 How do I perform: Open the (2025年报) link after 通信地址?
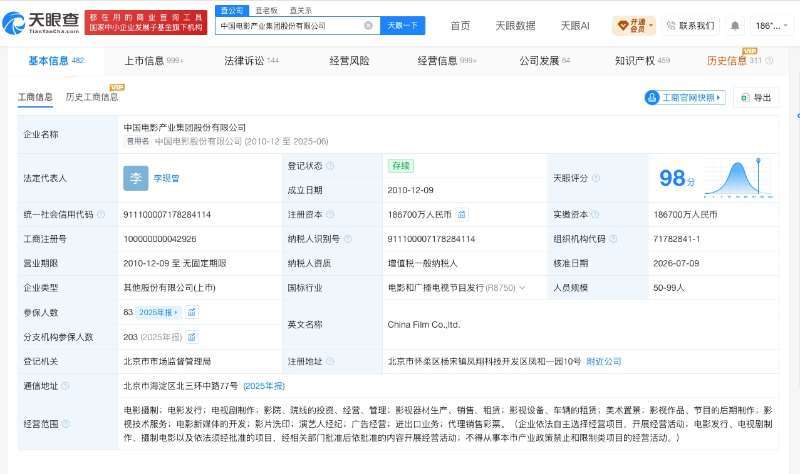(264, 386)
